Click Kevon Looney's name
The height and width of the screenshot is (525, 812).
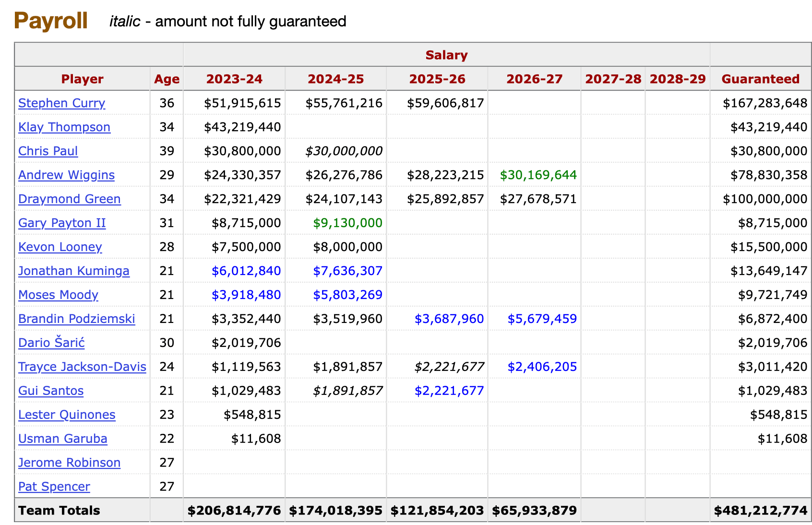(60, 247)
